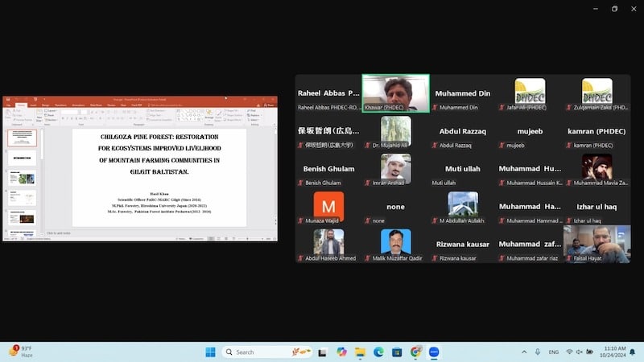Select the third slide thumbnail in panel
This screenshot has width=644, height=362.
coord(23,178)
